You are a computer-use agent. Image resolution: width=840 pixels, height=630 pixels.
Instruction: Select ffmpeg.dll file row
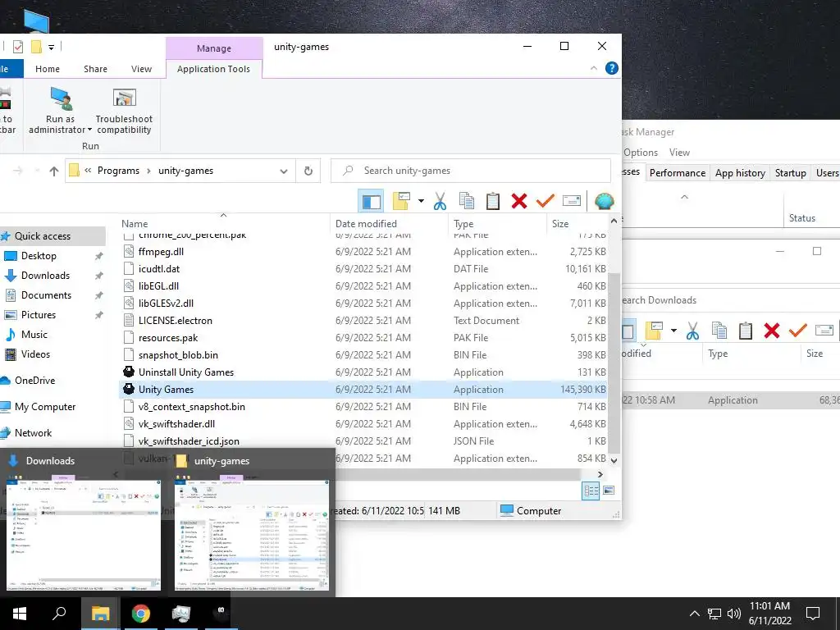[x=363, y=252]
